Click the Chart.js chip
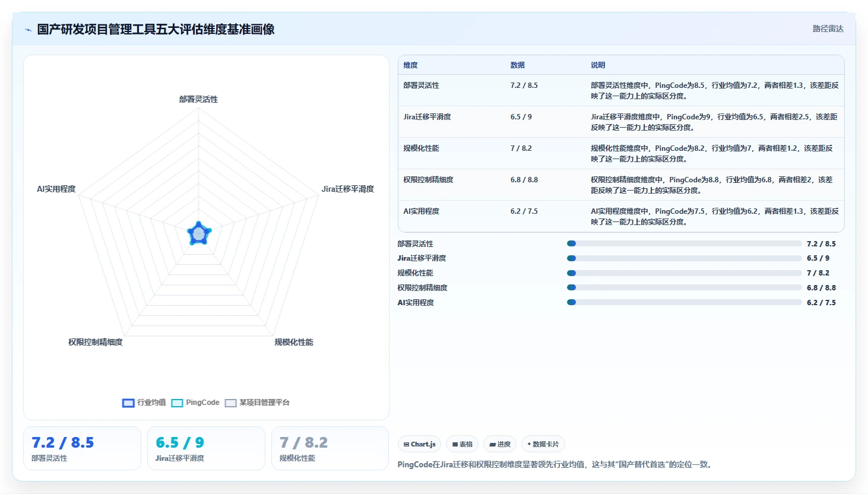The height and width of the screenshot is (494, 868). point(420,444)
